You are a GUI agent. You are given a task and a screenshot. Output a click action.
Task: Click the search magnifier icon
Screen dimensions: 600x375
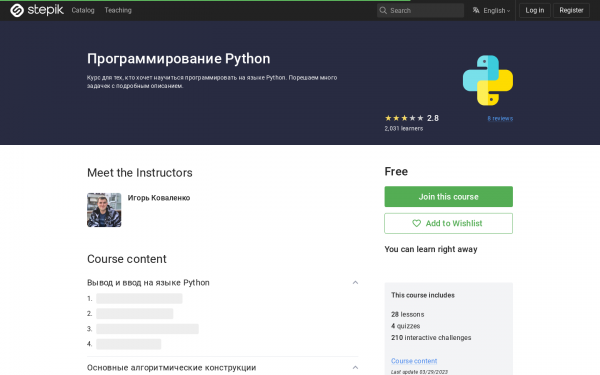383,10
